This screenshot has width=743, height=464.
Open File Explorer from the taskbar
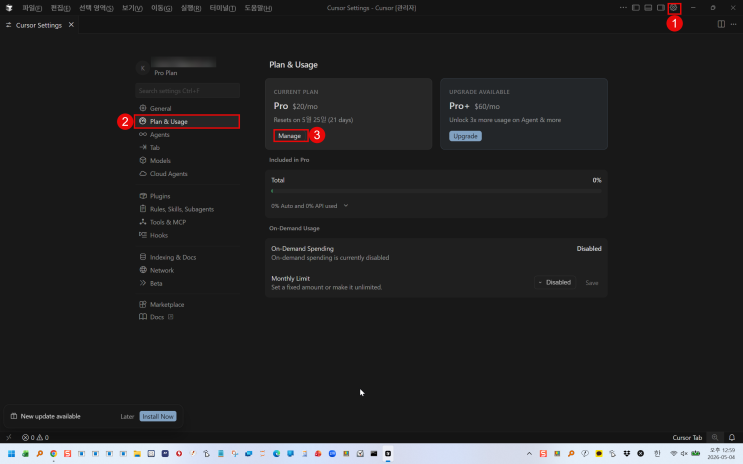point(137,454)
